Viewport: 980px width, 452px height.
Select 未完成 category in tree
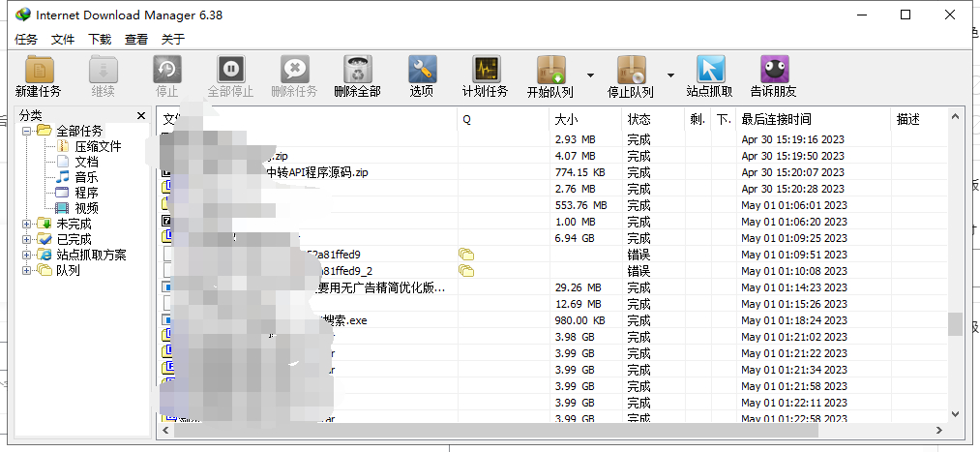click(74, 224)
